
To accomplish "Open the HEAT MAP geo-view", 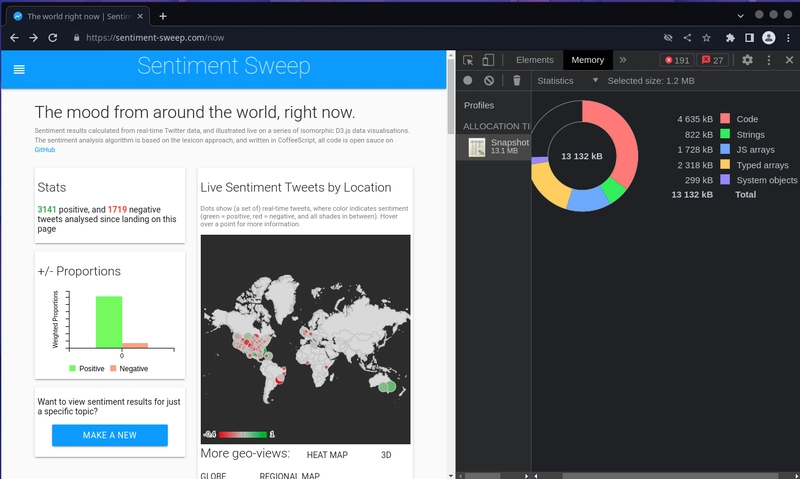I will click(x=327, y=455).
